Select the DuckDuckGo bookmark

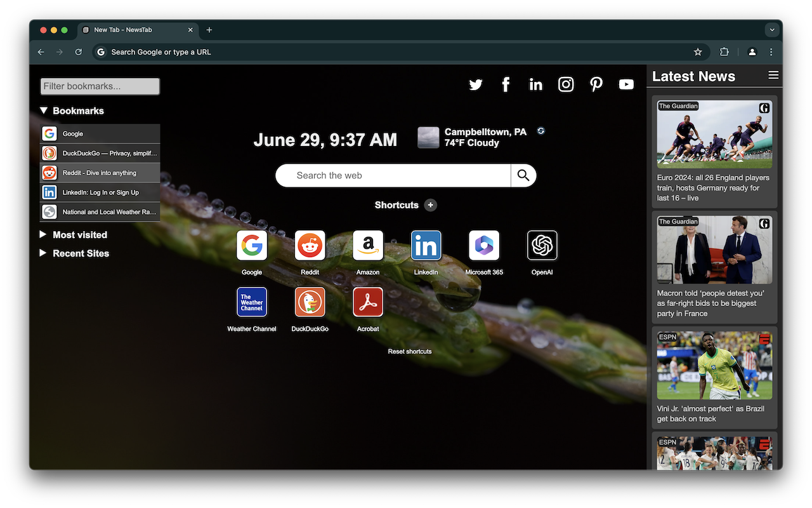100,153
